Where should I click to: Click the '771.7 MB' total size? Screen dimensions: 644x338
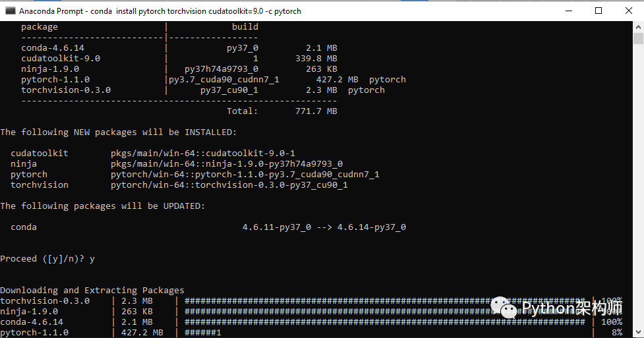pos(316,111)
